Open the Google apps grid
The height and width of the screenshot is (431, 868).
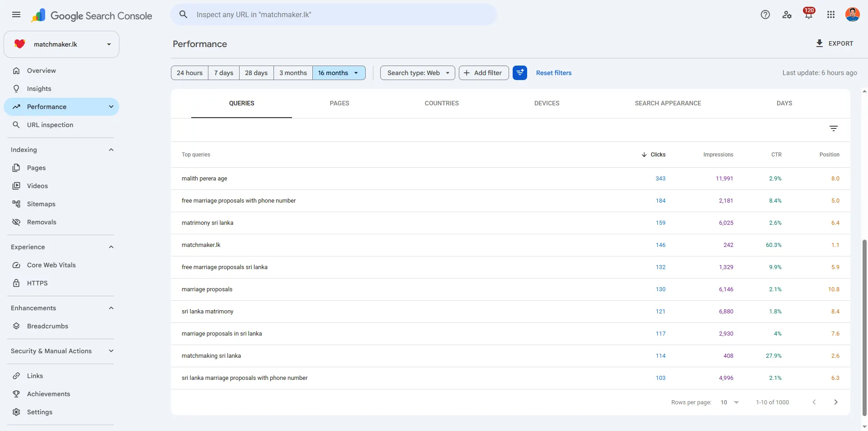tap(830, 14)
